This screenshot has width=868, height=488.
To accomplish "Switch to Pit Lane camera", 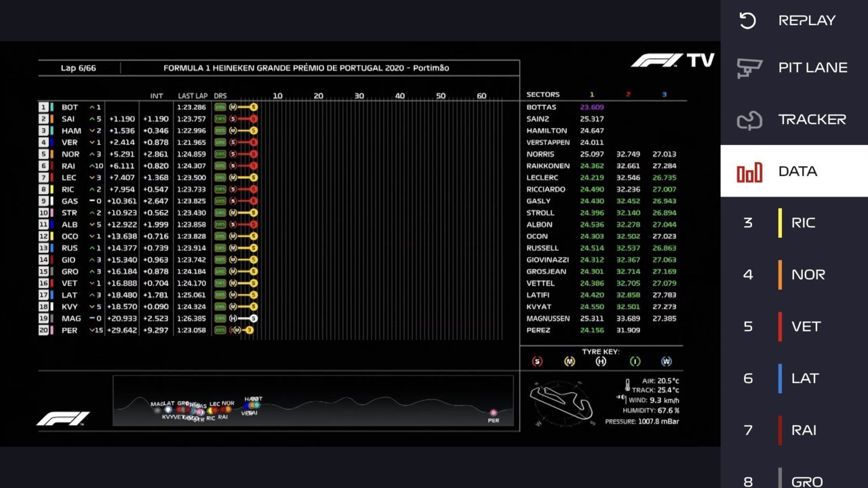I will (794, 67).
